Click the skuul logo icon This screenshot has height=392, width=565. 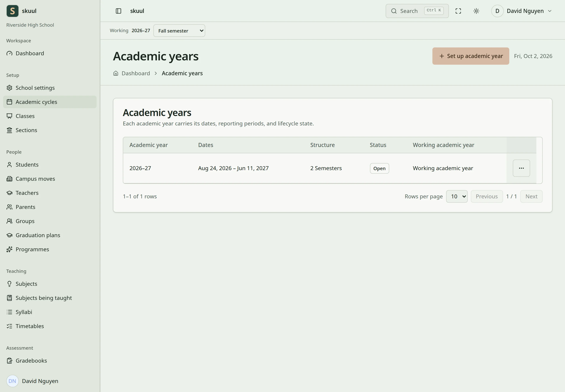point(12,11)
